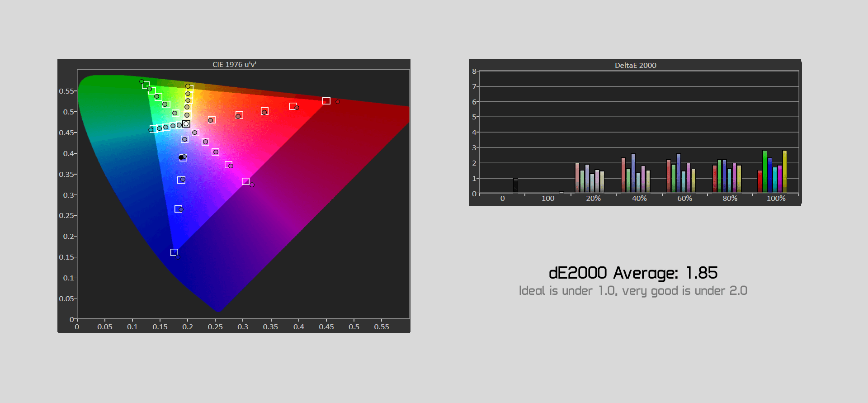This screenshot has width=868, height=403.
Task: Select the blue bar in the 60% group
Action: (678, 173)
